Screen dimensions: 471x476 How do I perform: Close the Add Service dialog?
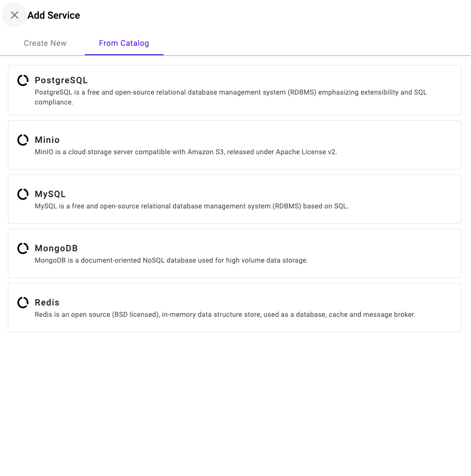tap(14, 15)
